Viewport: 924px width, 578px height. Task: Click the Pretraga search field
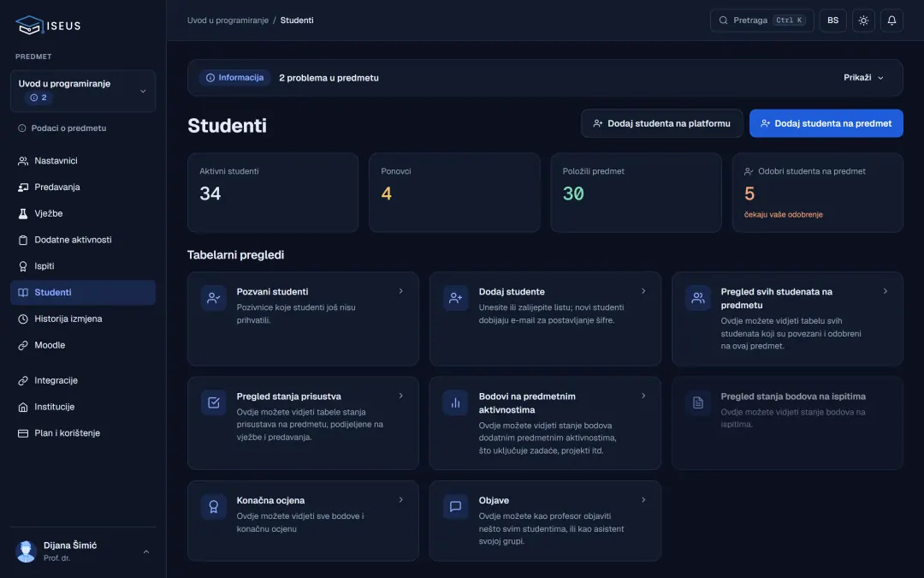[762, 21]
